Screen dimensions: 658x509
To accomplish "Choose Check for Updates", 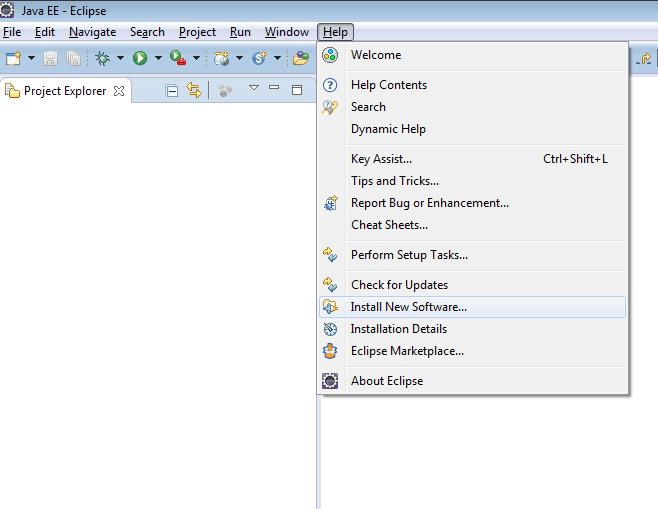I will click(x=473, y=285).
